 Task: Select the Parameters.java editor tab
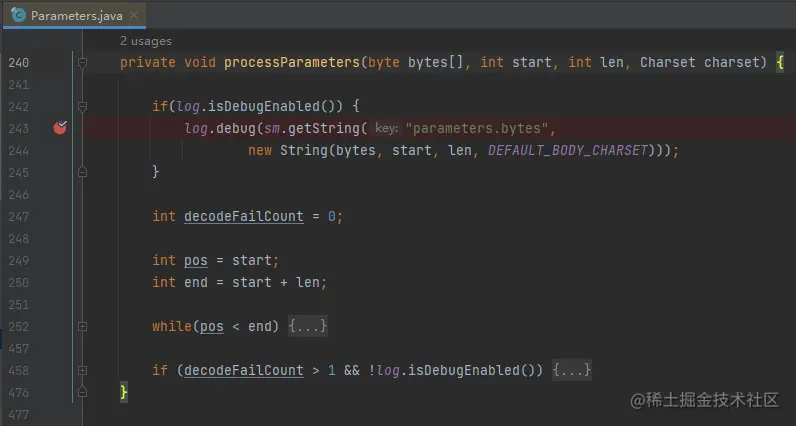coord(75,15)
